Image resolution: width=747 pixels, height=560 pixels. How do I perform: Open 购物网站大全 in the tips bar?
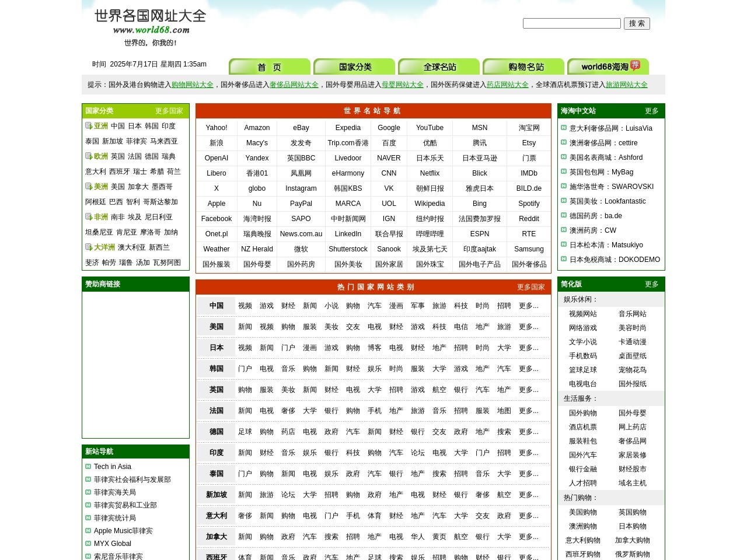(x=192, y=85)
